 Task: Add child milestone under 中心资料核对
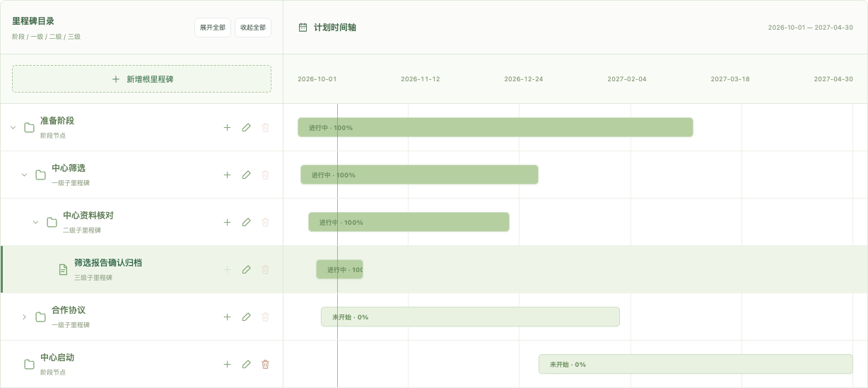[227, 223]
